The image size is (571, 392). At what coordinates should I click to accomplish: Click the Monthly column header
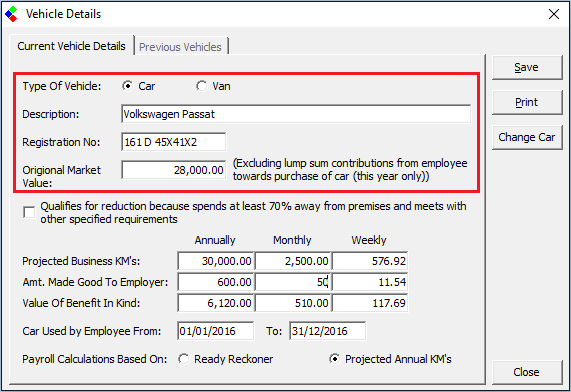point(292,240)
